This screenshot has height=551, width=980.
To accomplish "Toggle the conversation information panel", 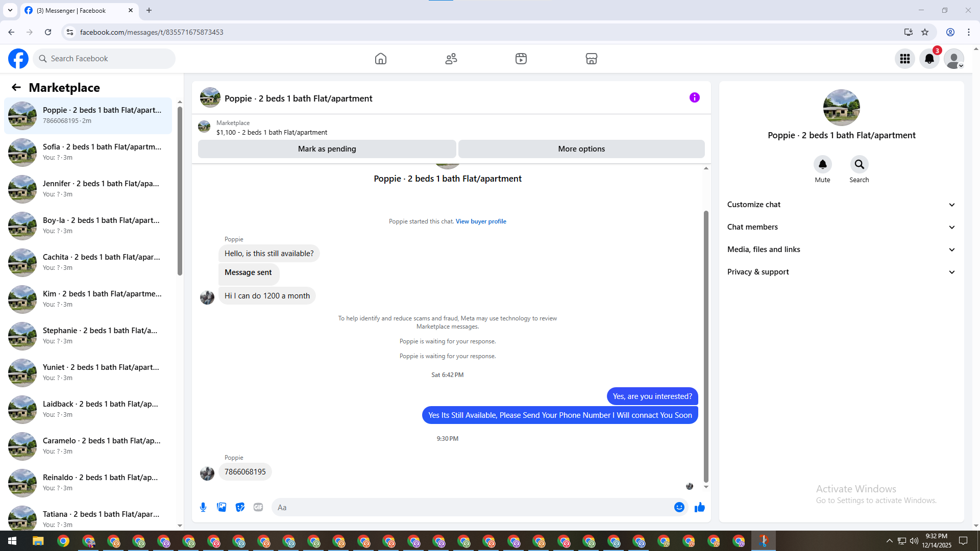I will click(694, 97).
